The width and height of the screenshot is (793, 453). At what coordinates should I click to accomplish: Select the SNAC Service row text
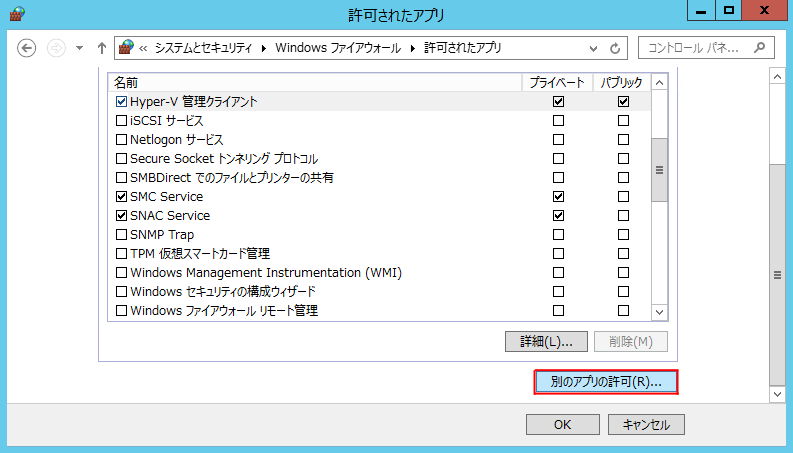[x=170, y=216]
